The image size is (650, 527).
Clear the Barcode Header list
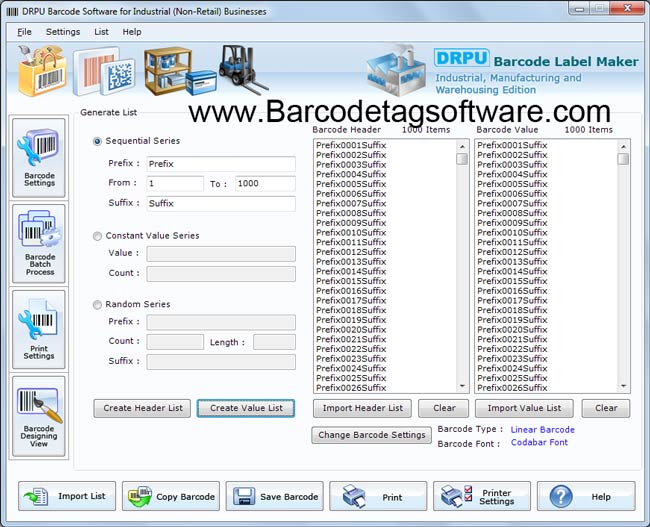444,408
